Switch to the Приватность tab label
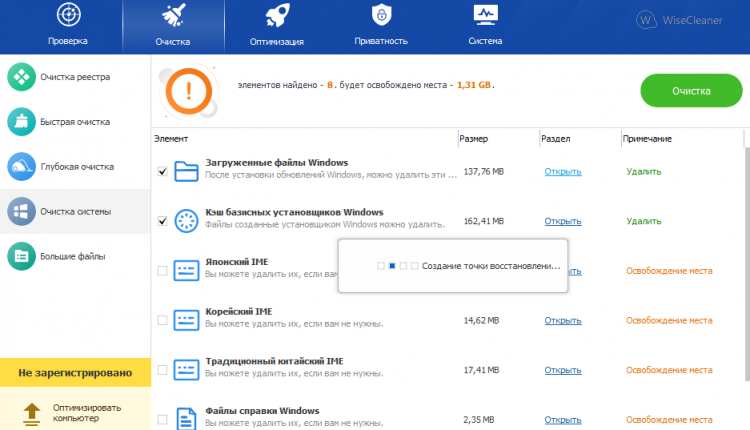Screen dimensions: 750x430 pyautogui.click(x=381, y=41)
